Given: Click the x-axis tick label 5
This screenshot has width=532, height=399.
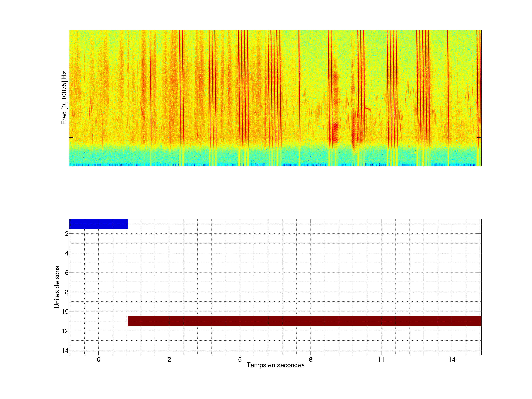Looking at the screenshot, I should point(240,359).
